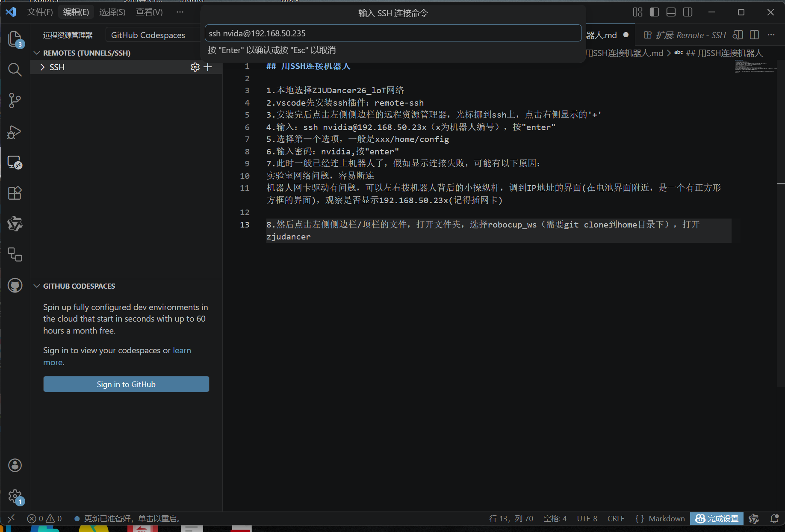
Task: Add new SSH remote with plus icon
Action: [208, 67]
